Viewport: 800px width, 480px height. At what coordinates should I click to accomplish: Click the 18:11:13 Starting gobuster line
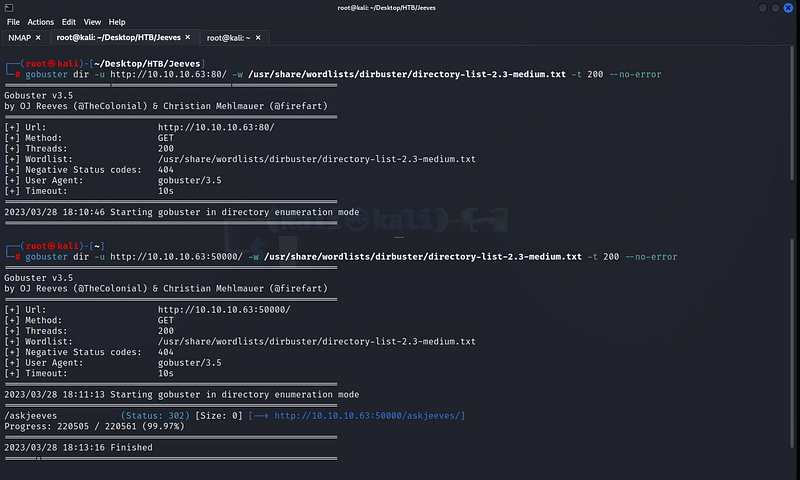point(182,395)
